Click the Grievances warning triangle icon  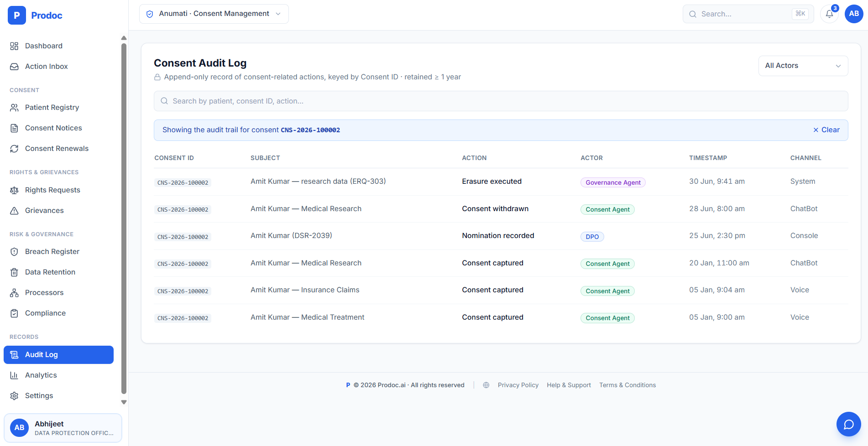coord(14,211)
